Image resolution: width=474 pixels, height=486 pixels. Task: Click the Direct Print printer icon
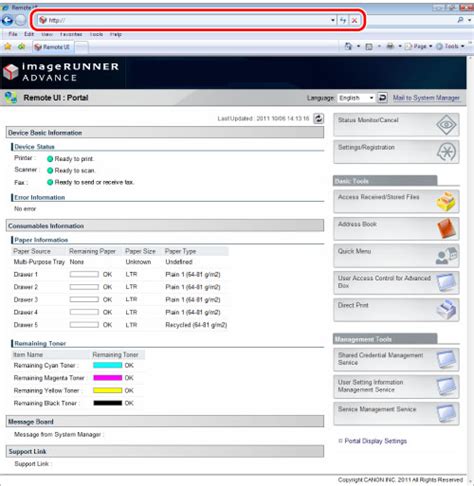tap(446, 309)
